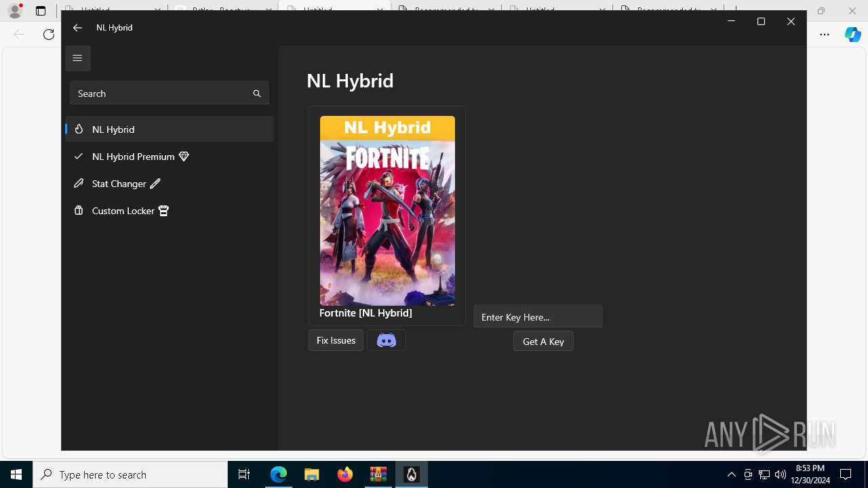Open the Discord link button
868x488 pixels.
pyautogui.click(x=387, y=340)
